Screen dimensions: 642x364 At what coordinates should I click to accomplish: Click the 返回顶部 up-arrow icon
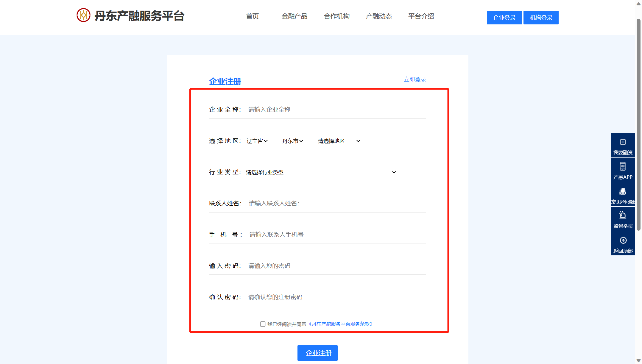(x=623, y=240)
